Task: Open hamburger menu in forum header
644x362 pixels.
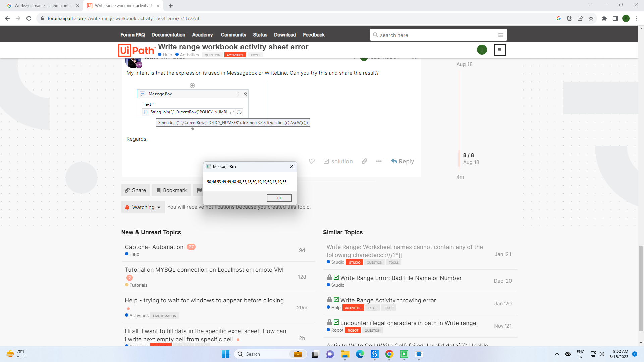Action: 499,50
